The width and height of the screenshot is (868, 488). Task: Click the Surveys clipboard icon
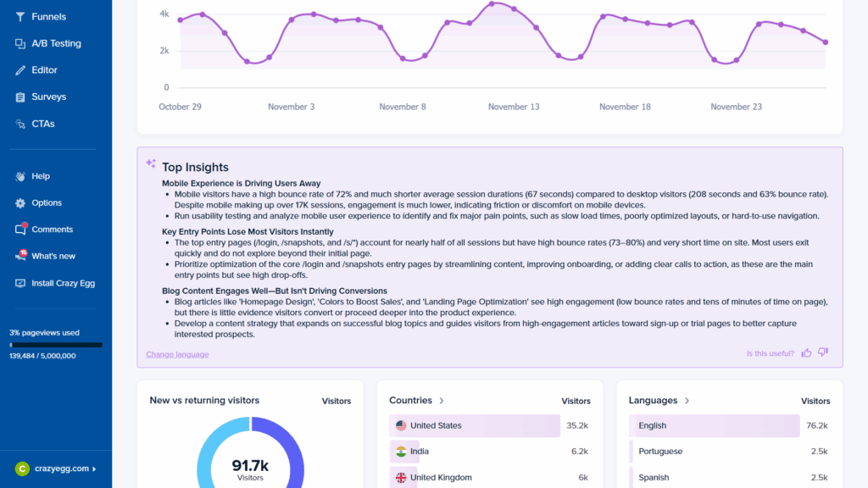pyautogui.click(x=20, y=97)
